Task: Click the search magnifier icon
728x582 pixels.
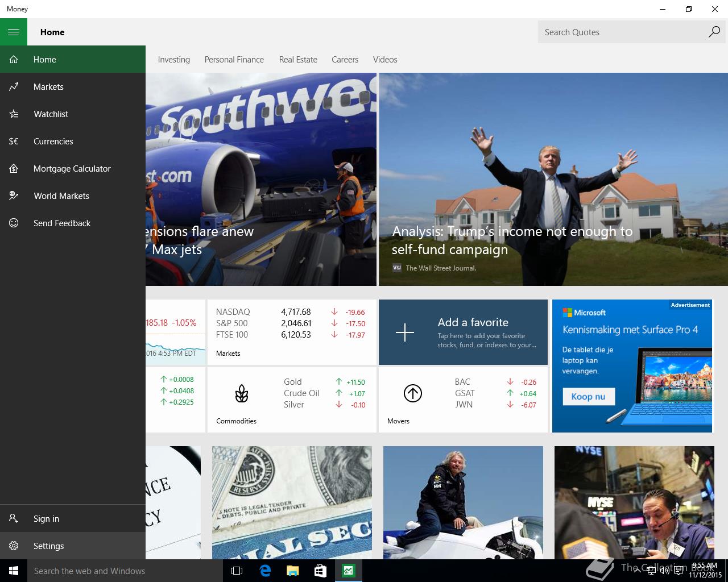Action: pyautogui.click(x=714, y=32)
